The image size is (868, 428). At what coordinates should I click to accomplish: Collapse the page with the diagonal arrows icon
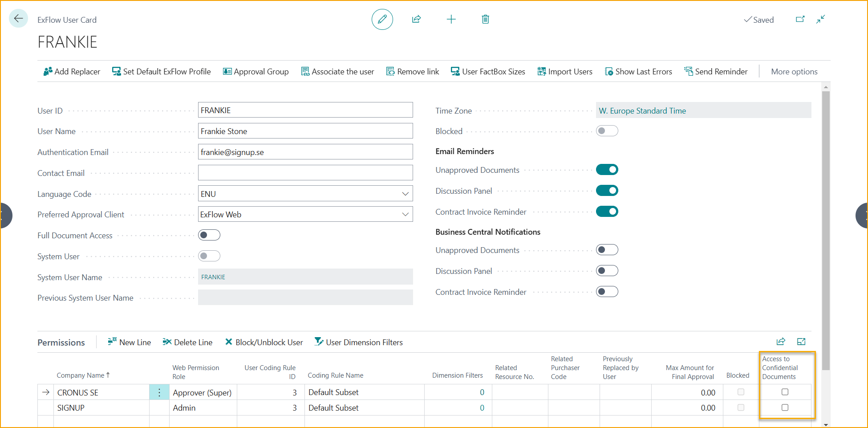[x=820, y=19]
